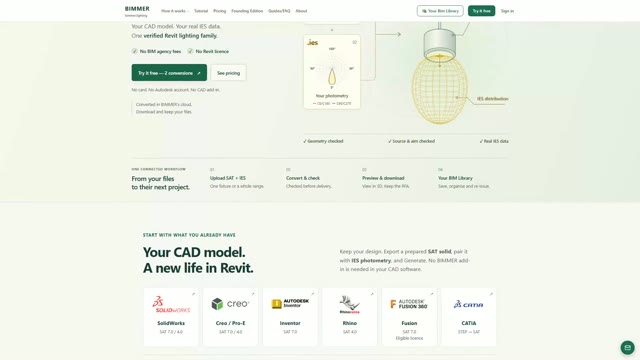Open Fusion card's external link arrow
This screenshot has height=360, width=640.
coord(432,294)
